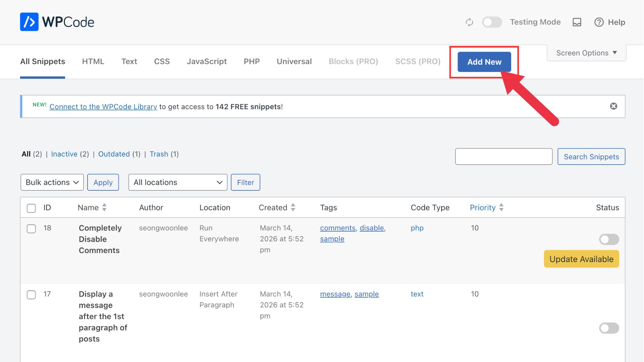Open the Display a message snippet
This screenshot has height=362, width=644.
pos(103,316)
